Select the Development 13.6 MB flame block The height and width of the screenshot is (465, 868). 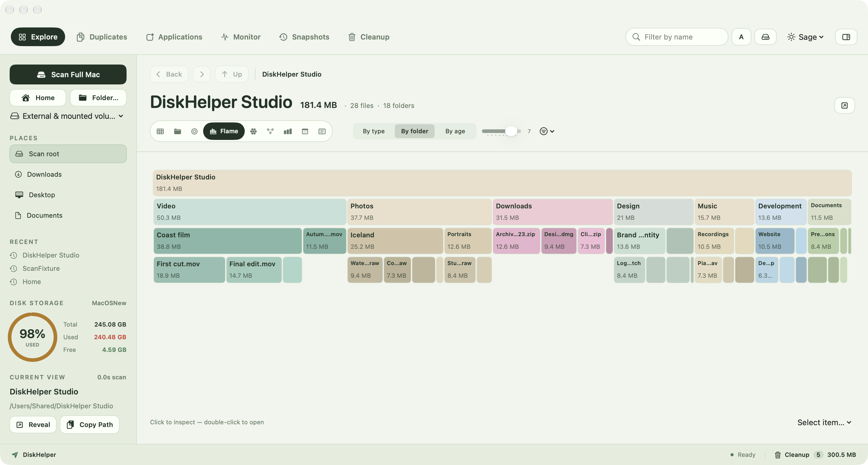click(x=781, y=212)
